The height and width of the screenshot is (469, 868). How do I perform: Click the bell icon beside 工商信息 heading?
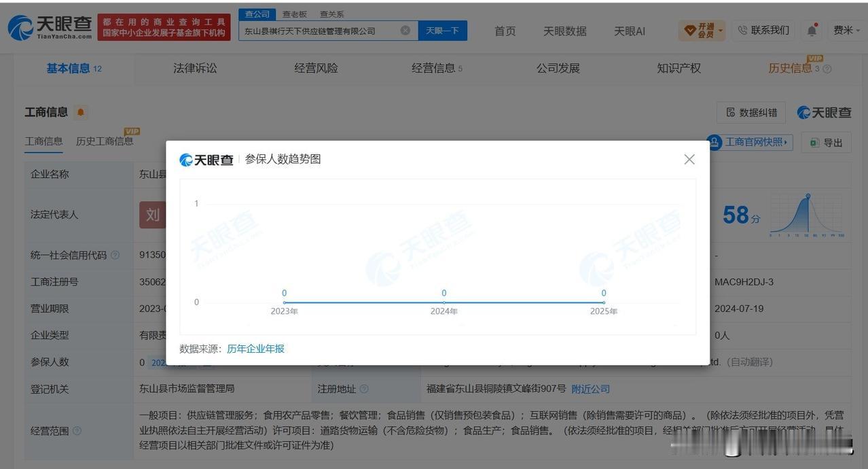click(x=81, y=112)
